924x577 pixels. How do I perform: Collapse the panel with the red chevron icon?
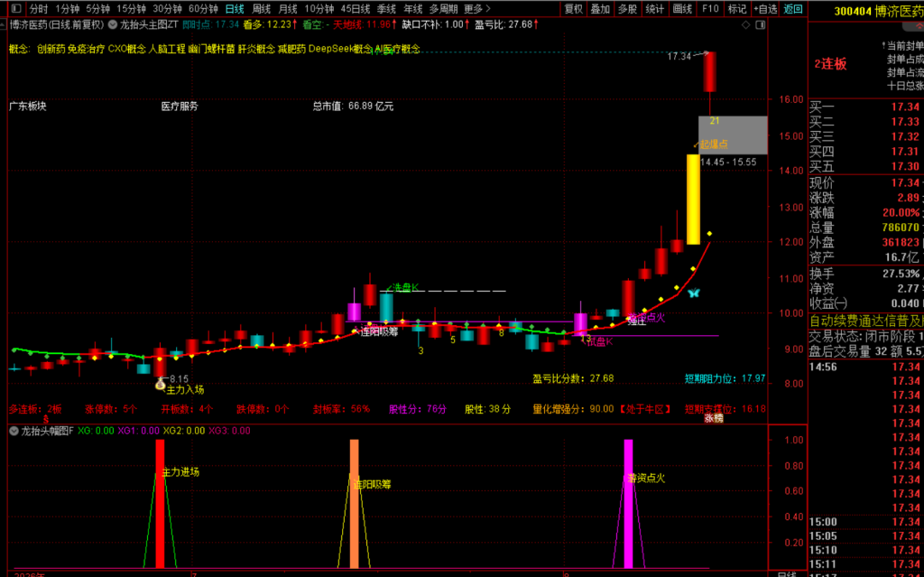[919, 27]
